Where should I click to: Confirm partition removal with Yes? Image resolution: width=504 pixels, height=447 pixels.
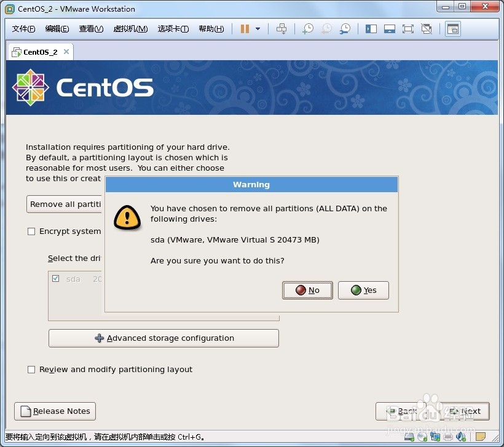(x=363, y=290)
